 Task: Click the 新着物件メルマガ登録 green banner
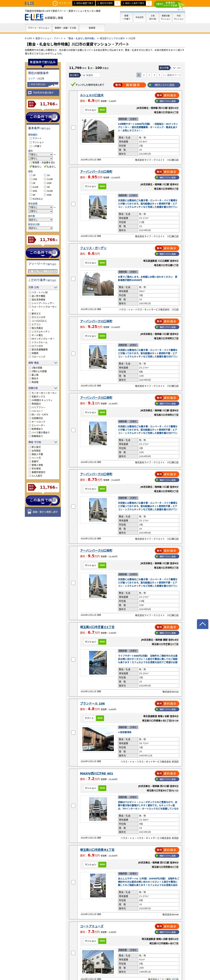[x=169, y=4]
